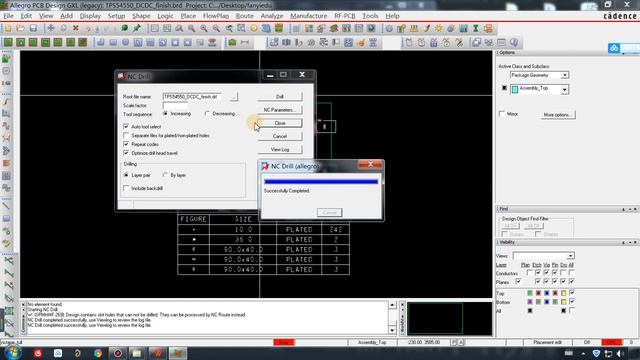The image size is (640, 360).
Task: Open the Analyze menu
Action: pos(272,16)
